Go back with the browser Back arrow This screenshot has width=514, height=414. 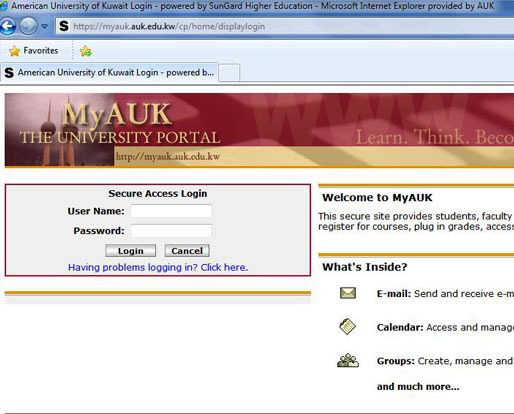coord(7,26)
